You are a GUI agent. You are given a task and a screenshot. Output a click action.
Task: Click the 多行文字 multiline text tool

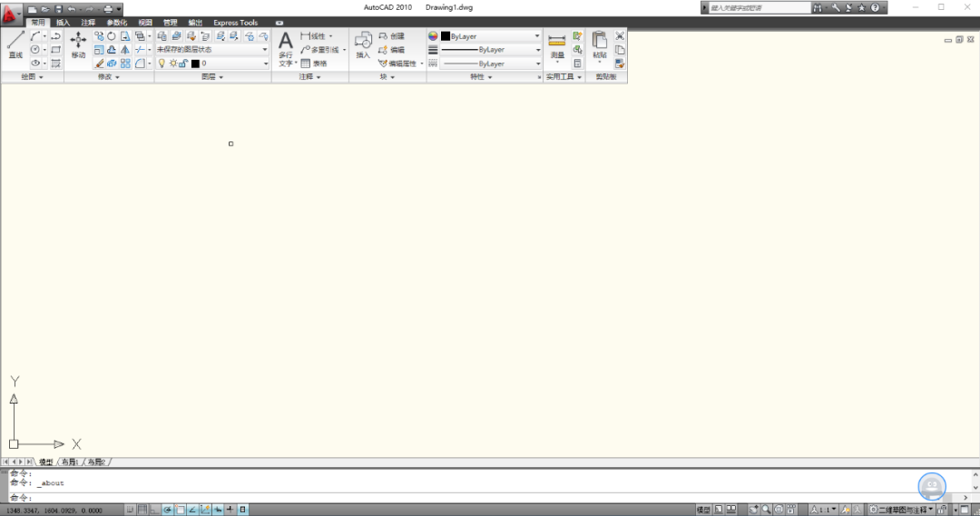pyautogui.click(x=286, y=49)
